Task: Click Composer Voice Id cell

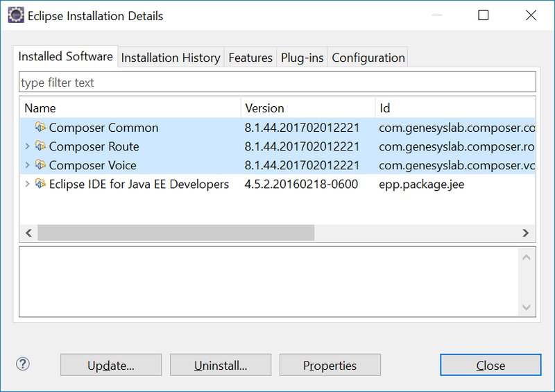Action: click(456, 165)
